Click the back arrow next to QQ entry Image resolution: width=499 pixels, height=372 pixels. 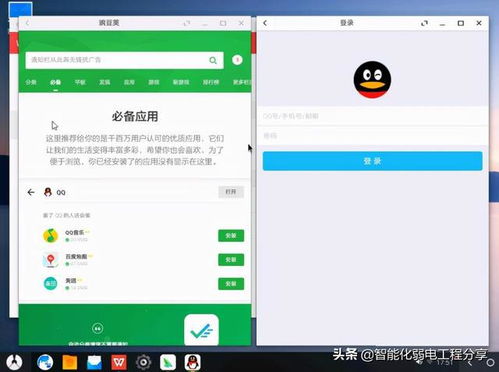[31, 192]
